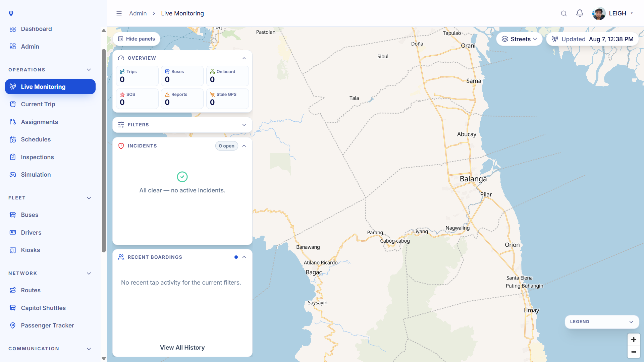Open Passenger Tracker in the sidebar
644x362 pixels.
pyautogui.click(x=50, y=325)
